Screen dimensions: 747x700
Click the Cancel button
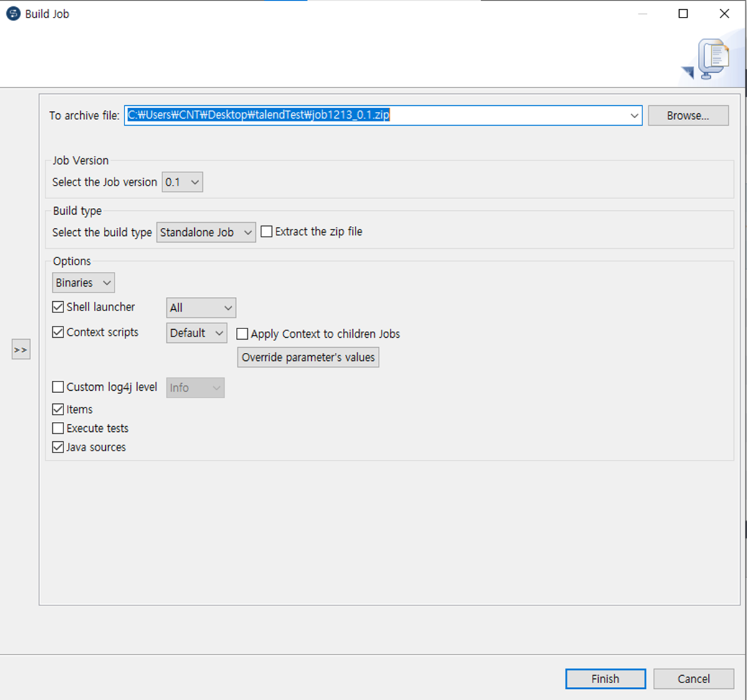point(693,679)
